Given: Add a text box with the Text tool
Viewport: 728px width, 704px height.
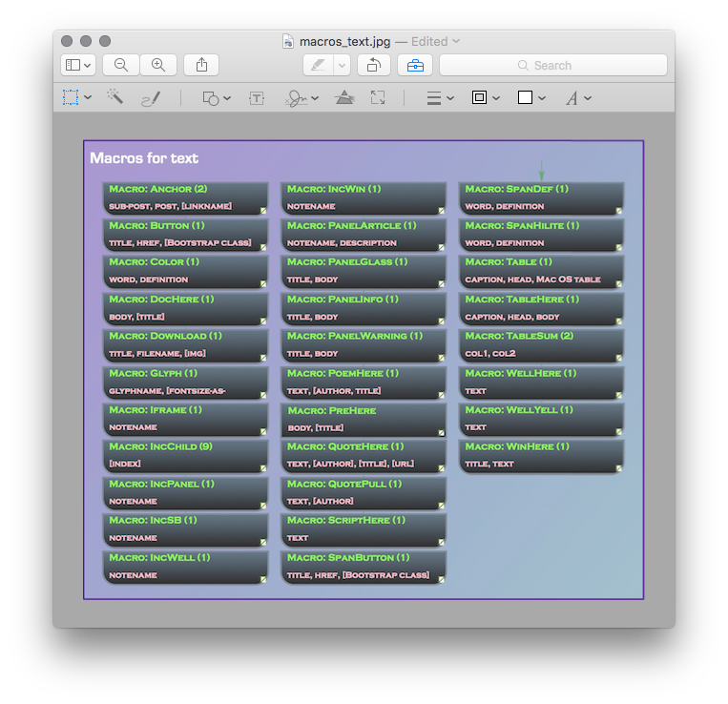Looking at the screenshot, I should [x=257, y=97].
